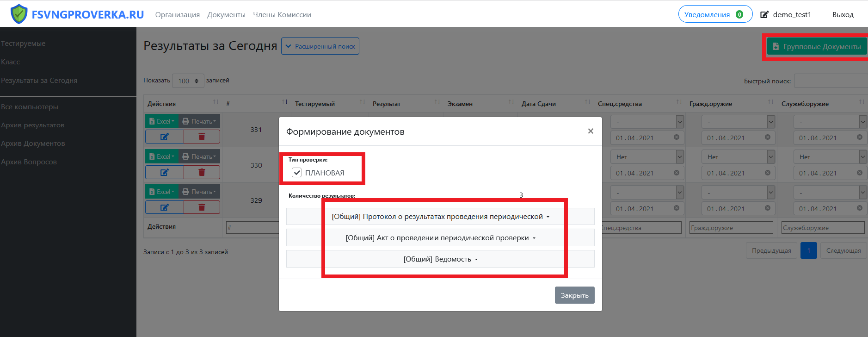
Task: Click edit icon for row 330
Action: 165,172
